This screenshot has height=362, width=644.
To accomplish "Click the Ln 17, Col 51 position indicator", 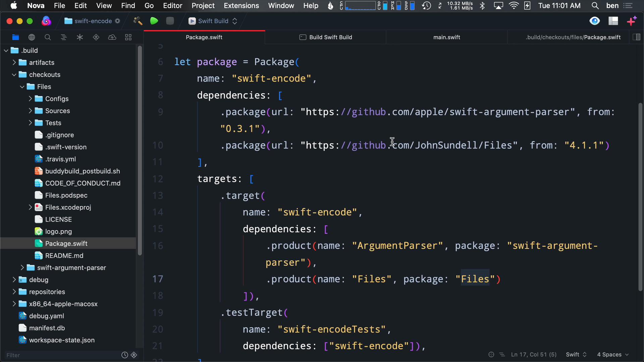I will [x=534, y=355].
